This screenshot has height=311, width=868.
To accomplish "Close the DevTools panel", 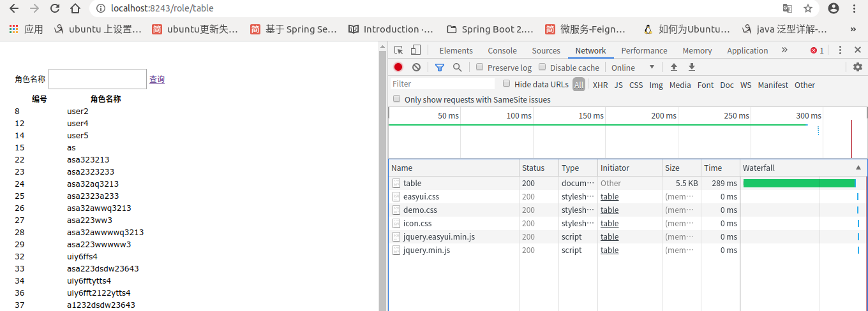I will pos(857,50).
